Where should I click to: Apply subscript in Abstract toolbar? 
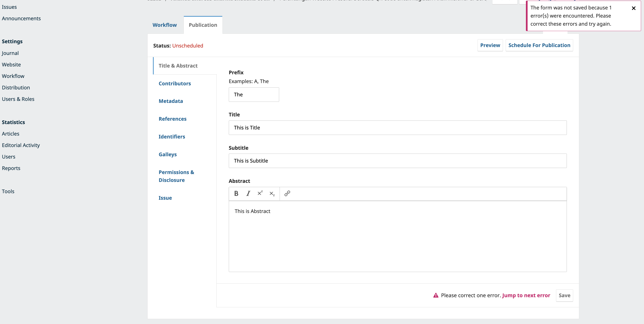pos(272,193)
